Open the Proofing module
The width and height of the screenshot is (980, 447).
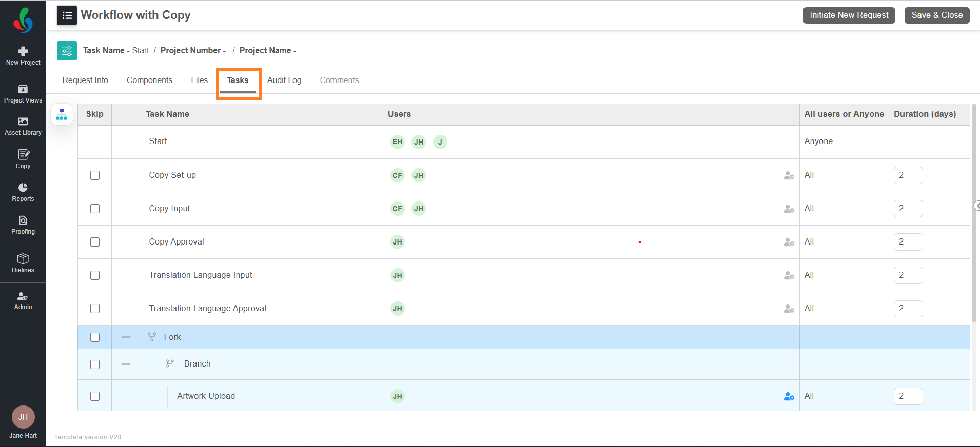point(23,226)
